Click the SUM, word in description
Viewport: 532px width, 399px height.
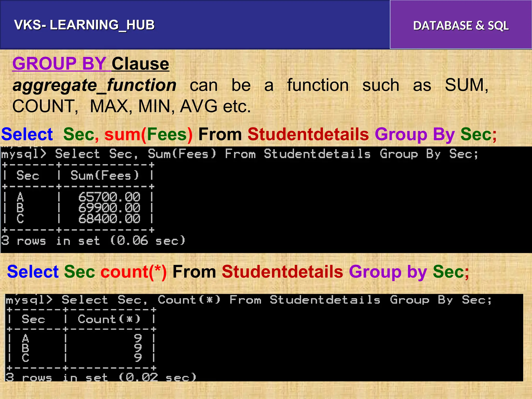[x=467, y=85]
